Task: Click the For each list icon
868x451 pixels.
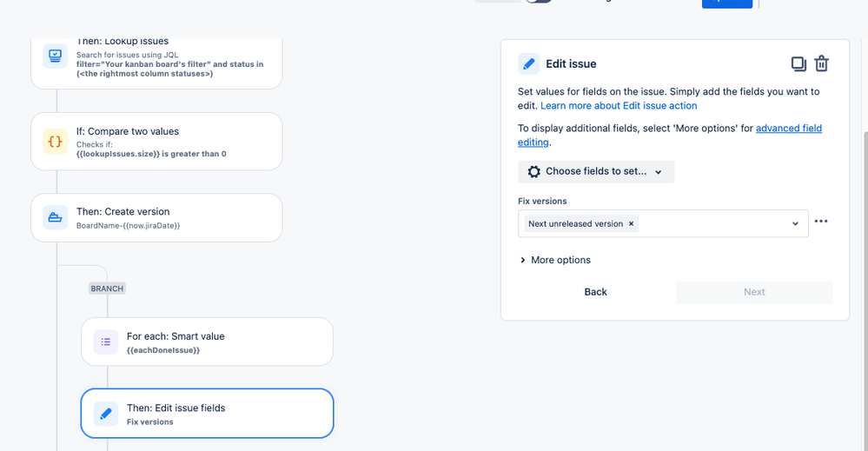Action: point(106,342)
